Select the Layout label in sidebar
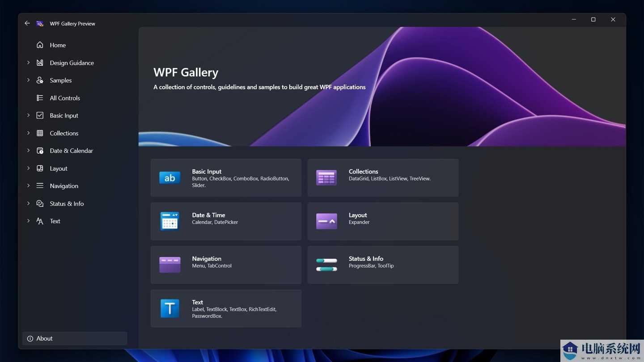644x362 pixels. (x=59, y=168)
